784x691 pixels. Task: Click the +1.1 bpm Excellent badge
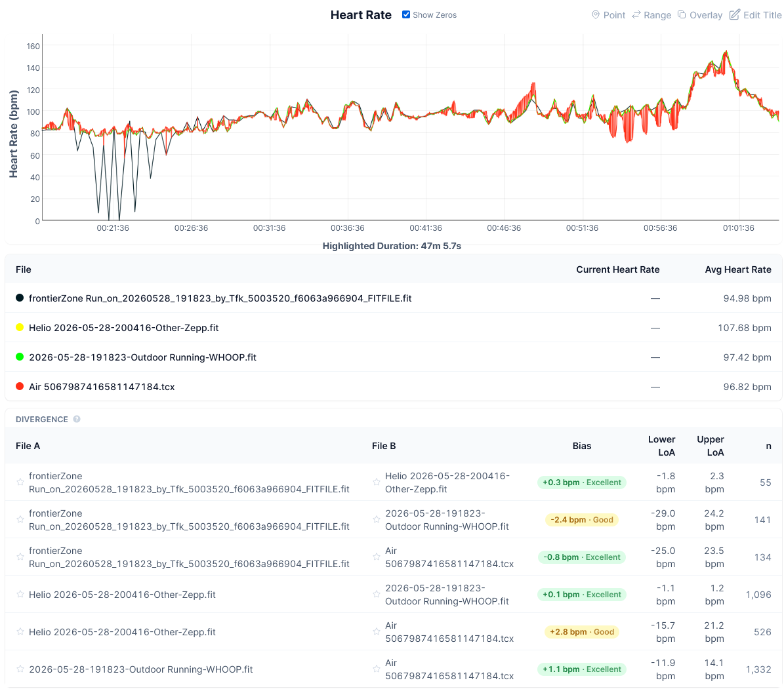581,669
